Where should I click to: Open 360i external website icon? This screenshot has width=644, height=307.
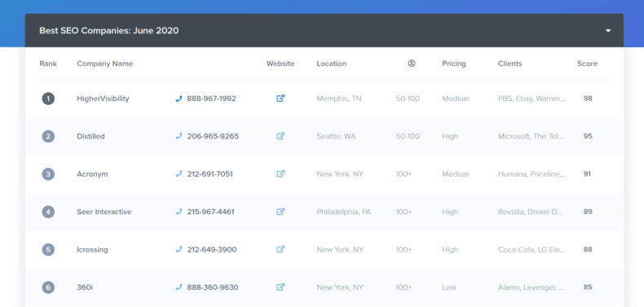(x=280, y=287)
